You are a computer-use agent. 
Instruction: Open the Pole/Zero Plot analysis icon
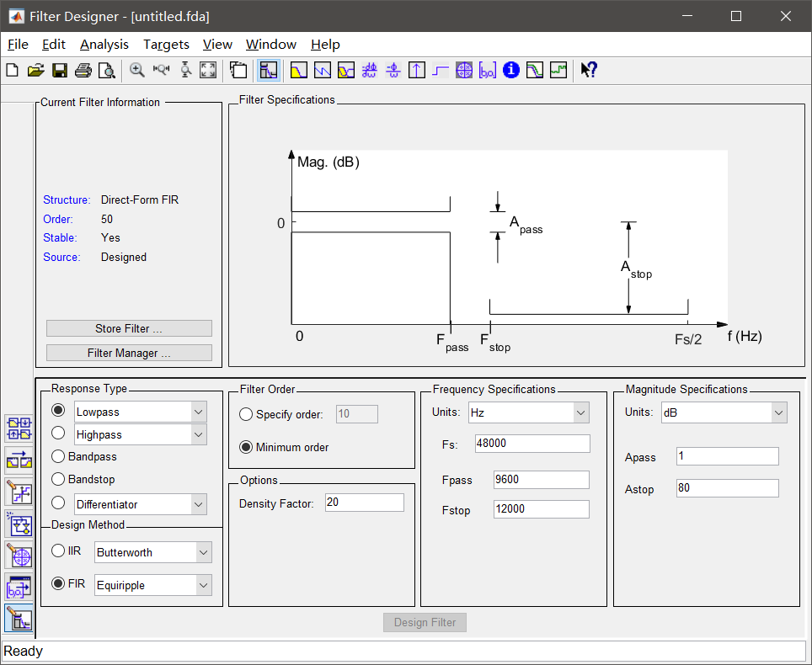tap(464, 70)
